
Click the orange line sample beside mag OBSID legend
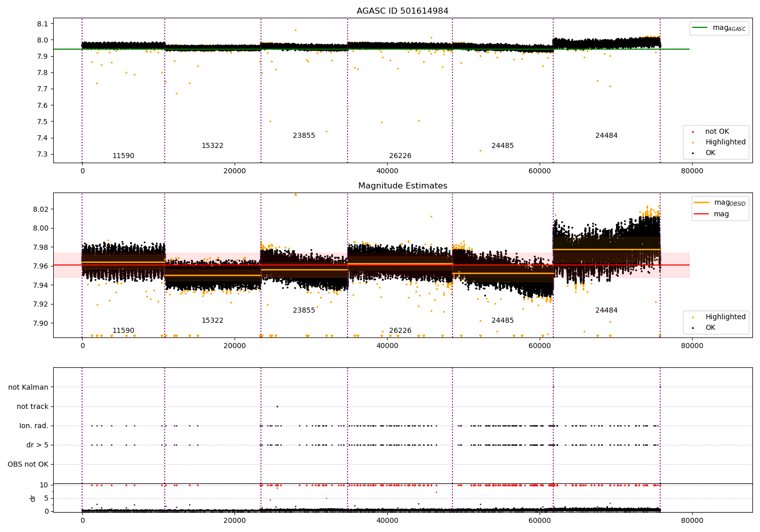click(702, 203)
